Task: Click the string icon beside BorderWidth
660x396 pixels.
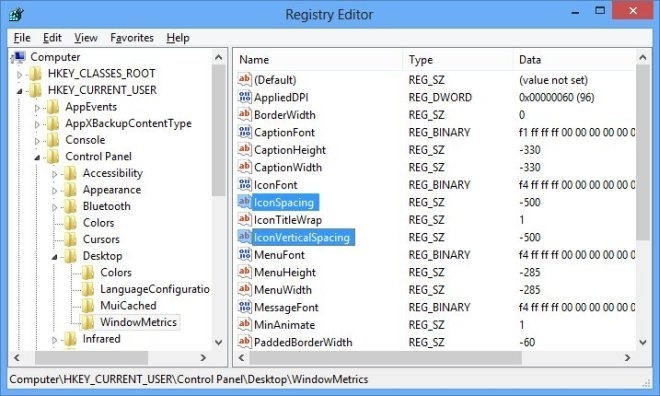Action: point(245,114)
